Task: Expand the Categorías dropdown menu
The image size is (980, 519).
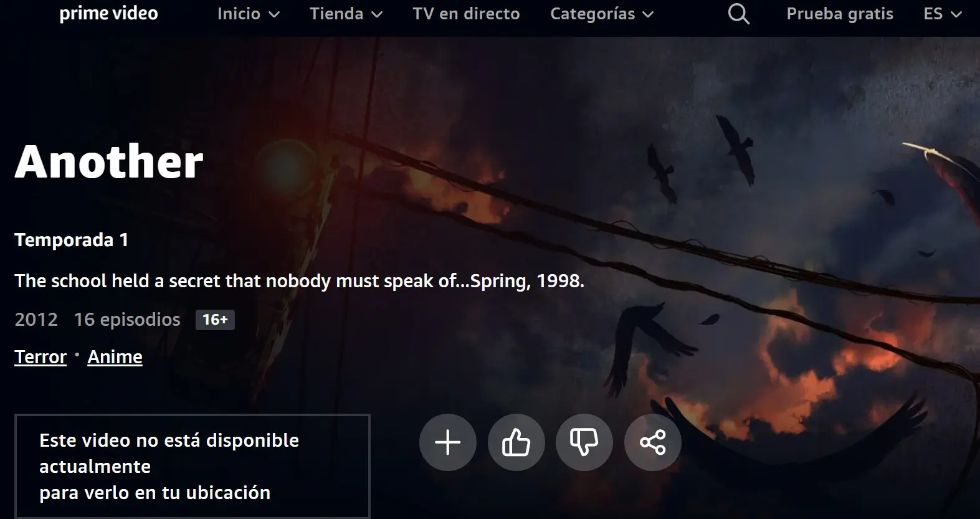Action: tap(602, 14)
